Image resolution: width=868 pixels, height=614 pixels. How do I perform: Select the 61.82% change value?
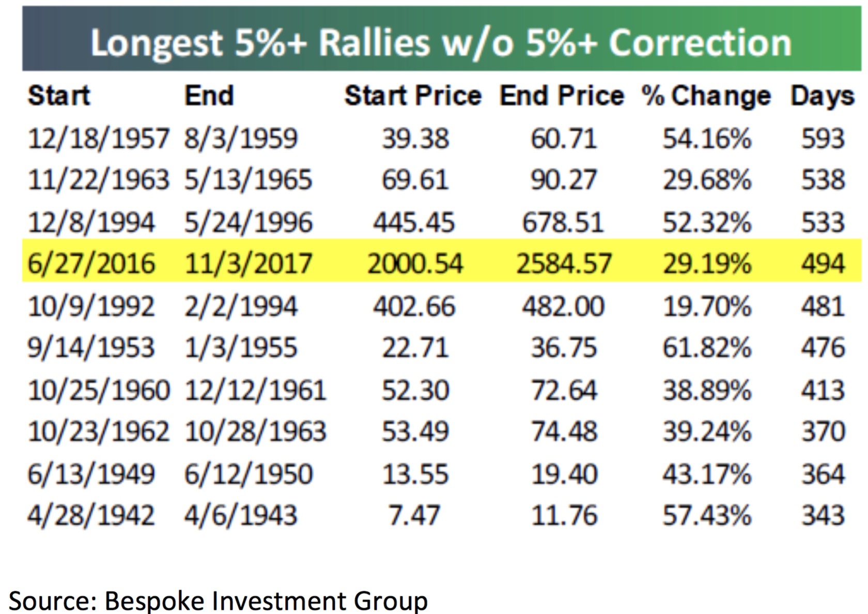707,347
